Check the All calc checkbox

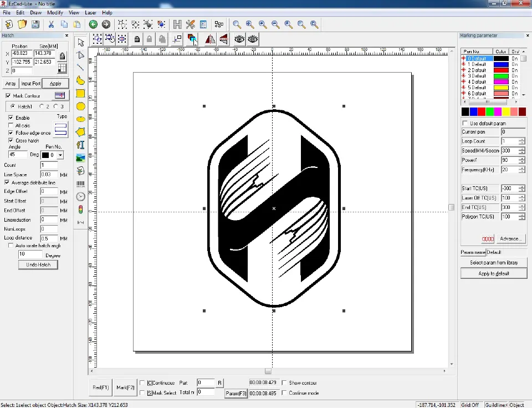[x=11, y=125]
